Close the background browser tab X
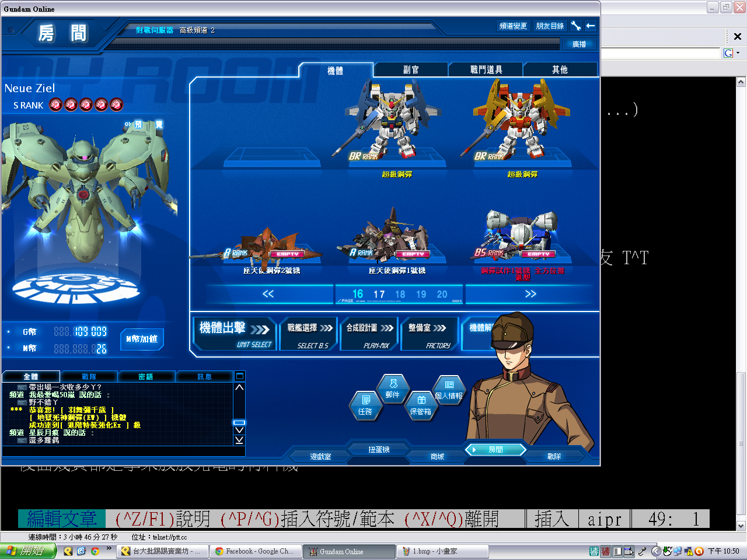 (x=737, y=36)
